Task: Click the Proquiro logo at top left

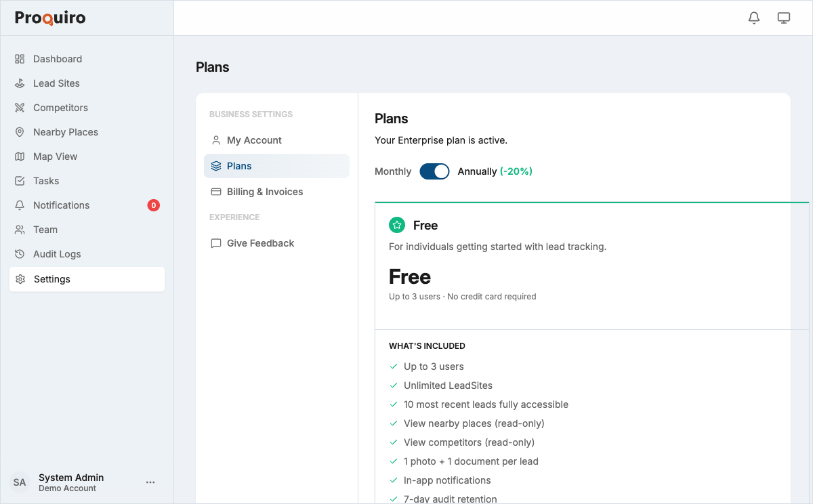Action: pyautogui.click(x=49, y=18)
